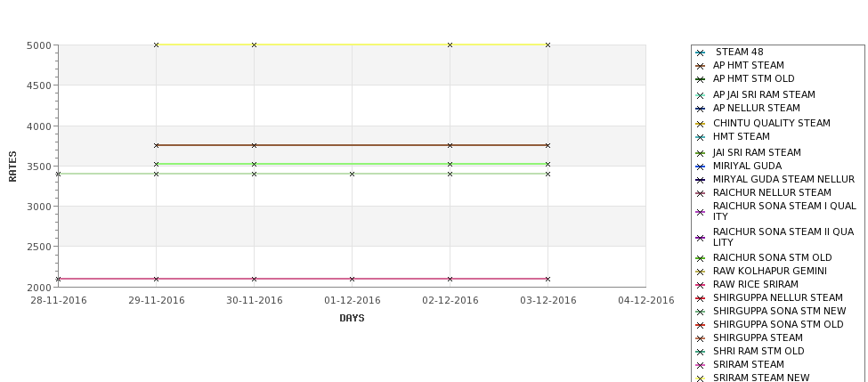Click the bright green line point on 02-12-2016
The width and height of the screenshot is (868, 382).
coord(450,165)
